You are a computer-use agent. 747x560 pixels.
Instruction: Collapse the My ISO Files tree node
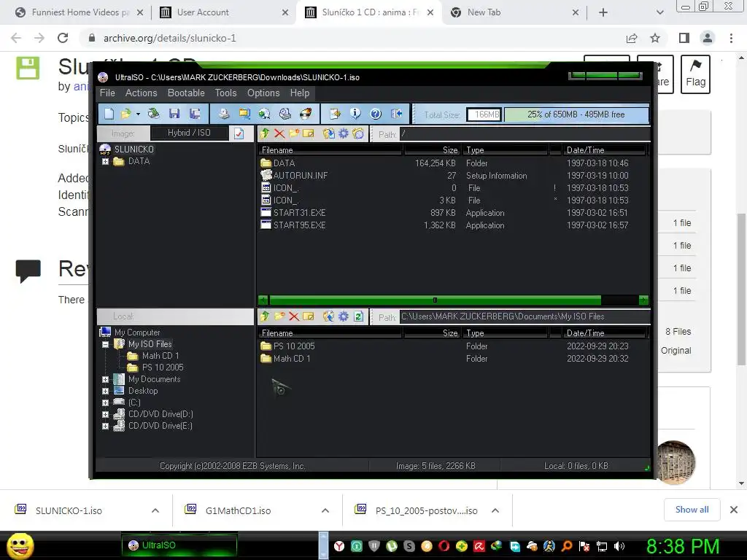click(105, 344)
